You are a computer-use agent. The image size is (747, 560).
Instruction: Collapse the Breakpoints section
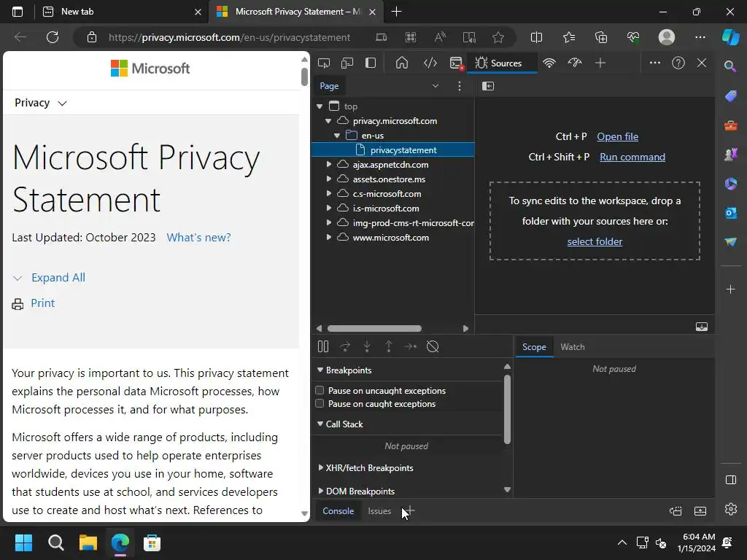tap(320, 370)
